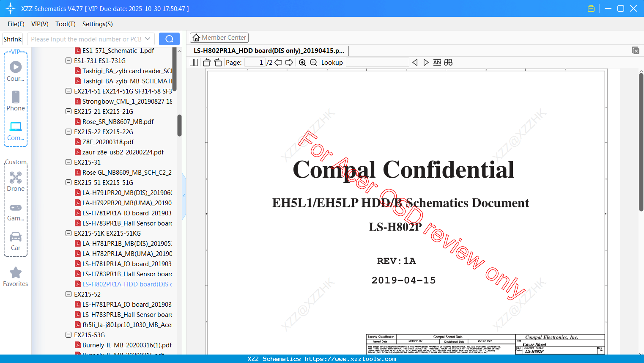Toggle the Abi whole-word match icon
The width and height of the screenshot is (644, 363).
point(437,63)
